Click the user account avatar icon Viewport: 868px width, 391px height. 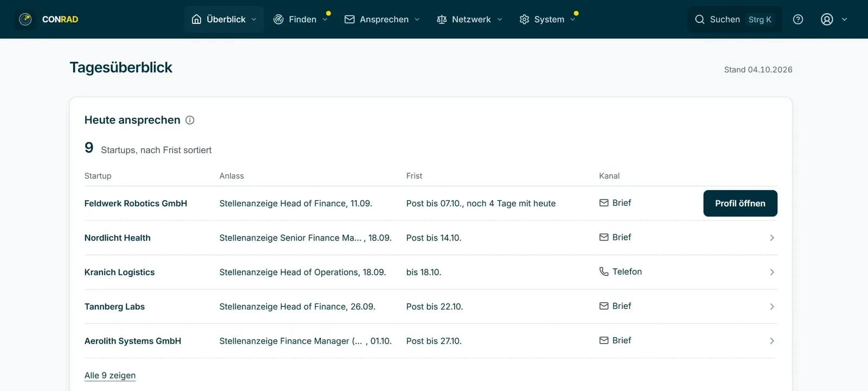coord(827,19)
